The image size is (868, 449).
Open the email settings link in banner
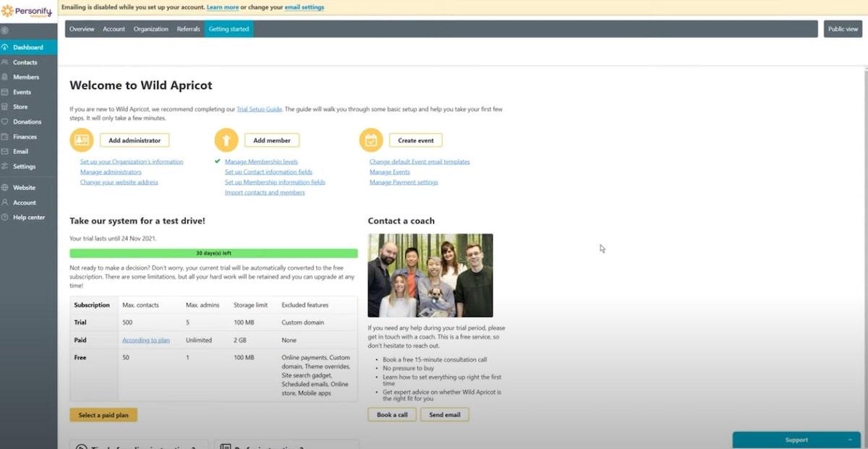(x=303, y=7)
